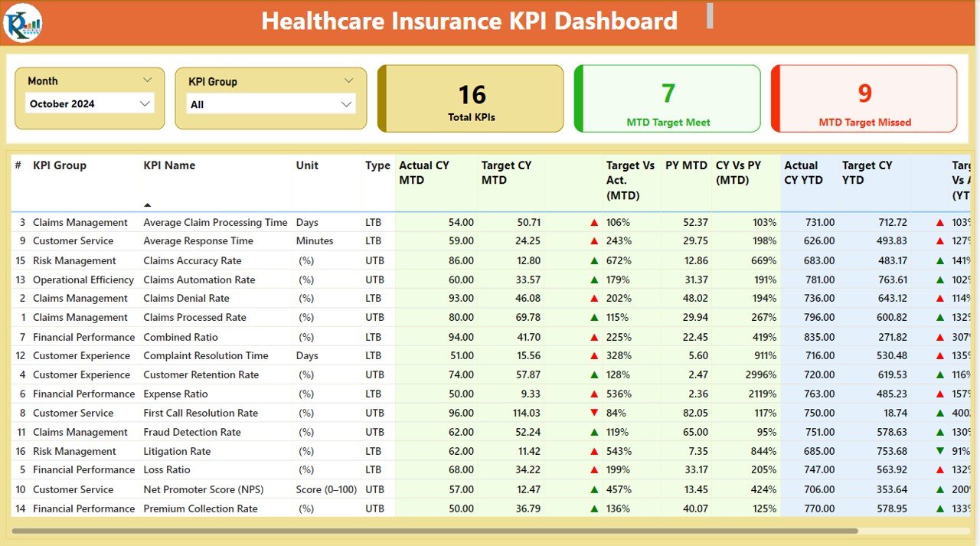The width and height of the screenshot is (980, 546).
Task: Collapse the Month slicer header chevron
Action: click(x=148, y=80)
